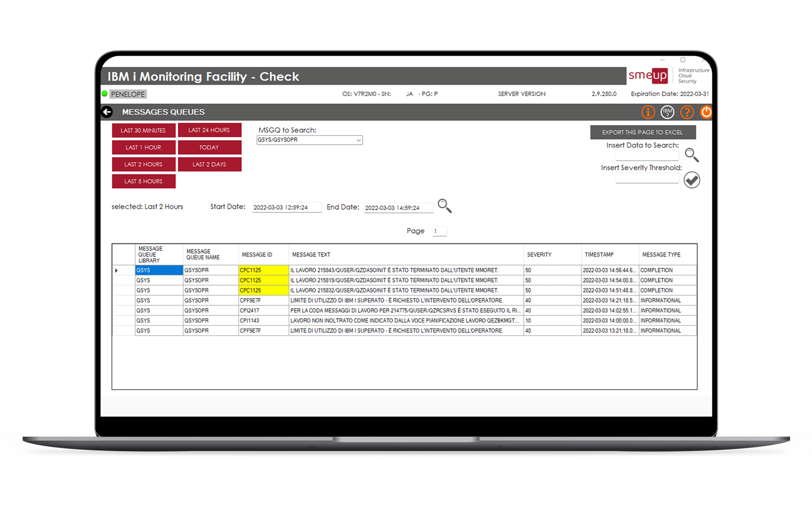This screenshot has width=812, height=530.
Task: Select CPC1125 cell for job 215819
Action: coord(263,281)
